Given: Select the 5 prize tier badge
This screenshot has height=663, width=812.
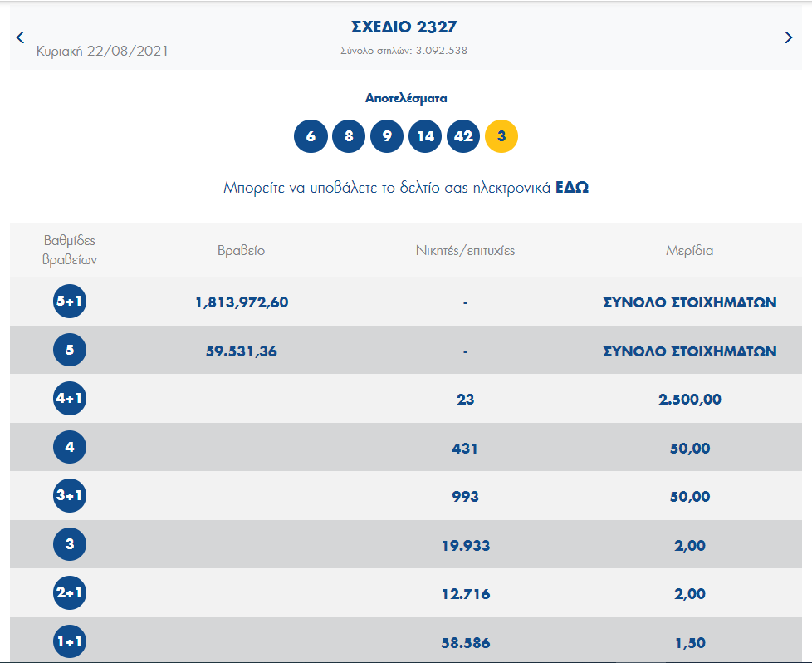Looking at the screenshot, I should 70,350.
